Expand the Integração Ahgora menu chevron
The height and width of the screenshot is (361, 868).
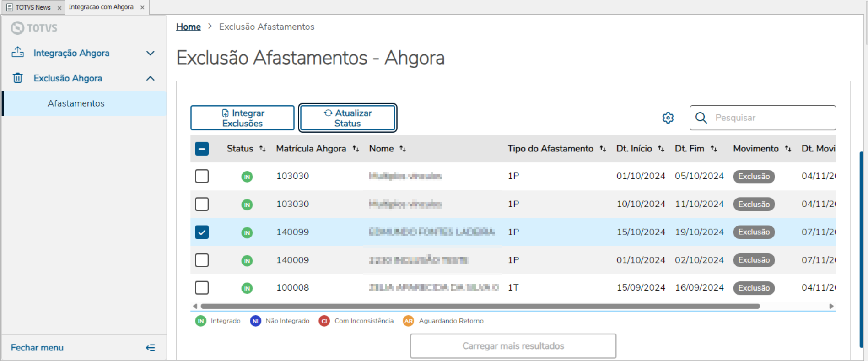click(x=150, y=53)
